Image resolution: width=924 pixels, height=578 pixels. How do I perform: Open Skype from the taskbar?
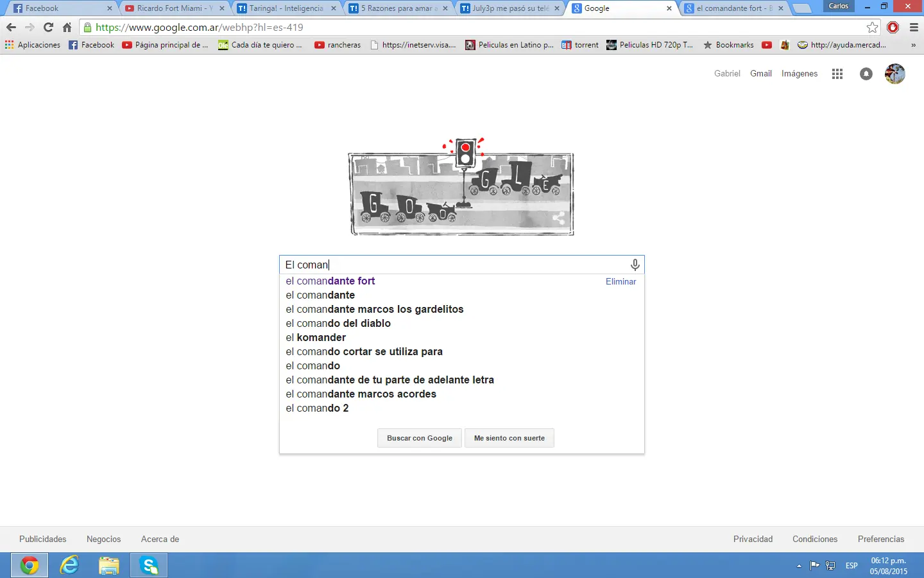click(x=149, y=565)
